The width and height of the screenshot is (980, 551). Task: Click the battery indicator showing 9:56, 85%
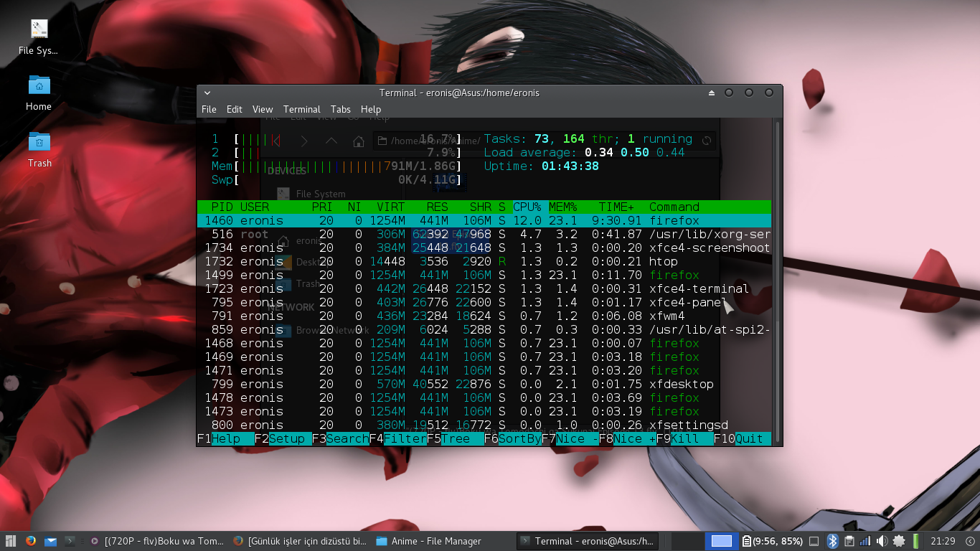point(773,541)
